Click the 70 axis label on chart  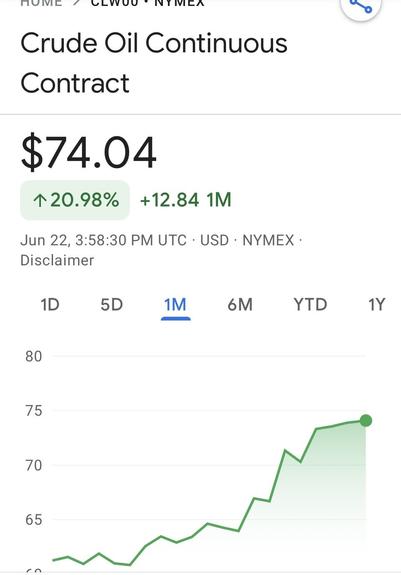click(33, 466)
